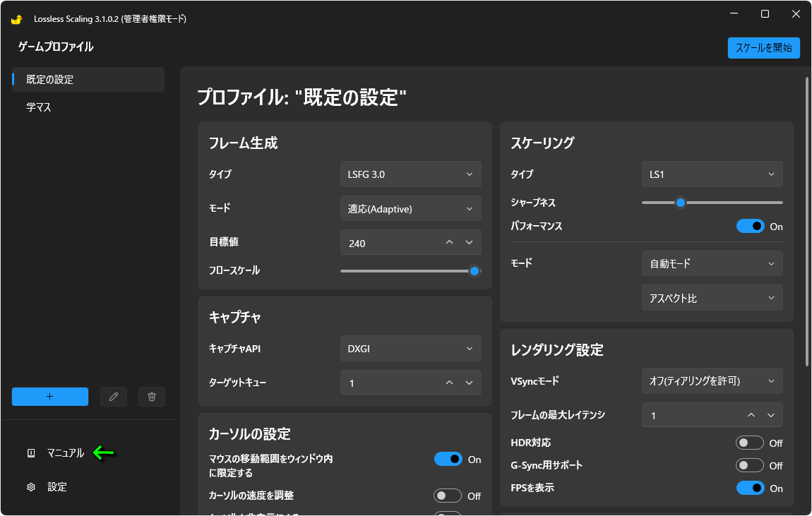Open the キャプチャAPI DXGI dropdown
This screenshot has width=812, height=516.
(x=410, y=348)
